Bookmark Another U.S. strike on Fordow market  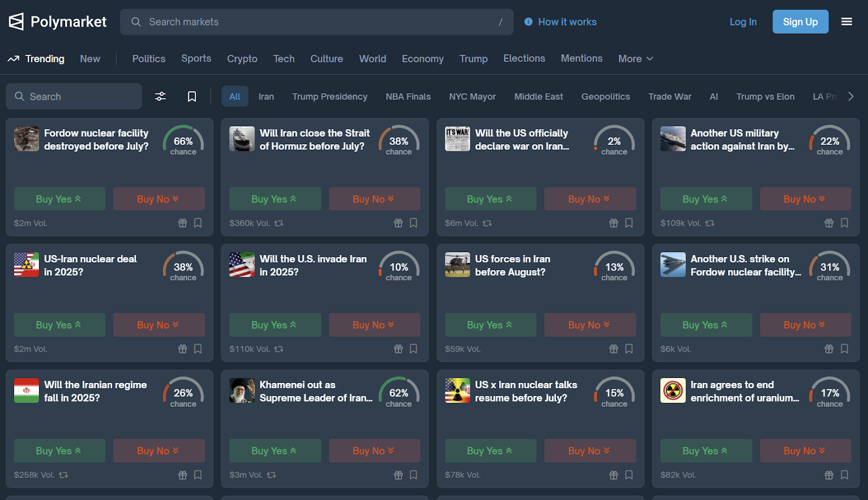point(844,349)
